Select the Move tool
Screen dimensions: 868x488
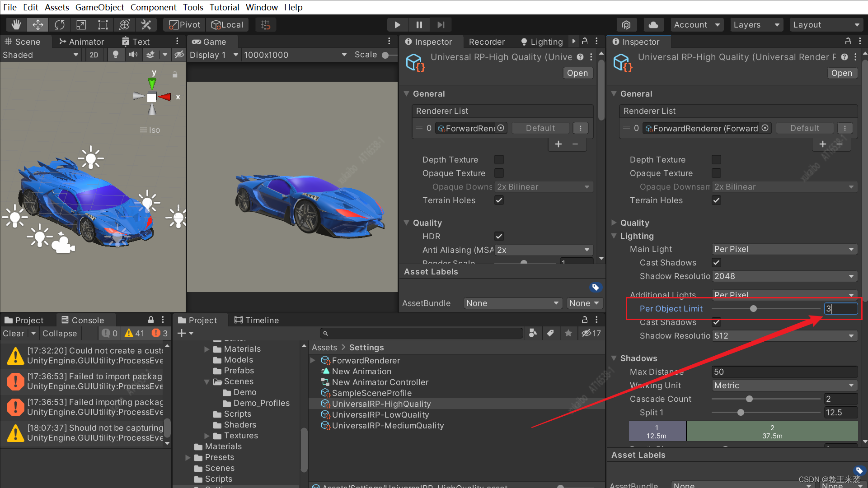(x=38, y=25)
